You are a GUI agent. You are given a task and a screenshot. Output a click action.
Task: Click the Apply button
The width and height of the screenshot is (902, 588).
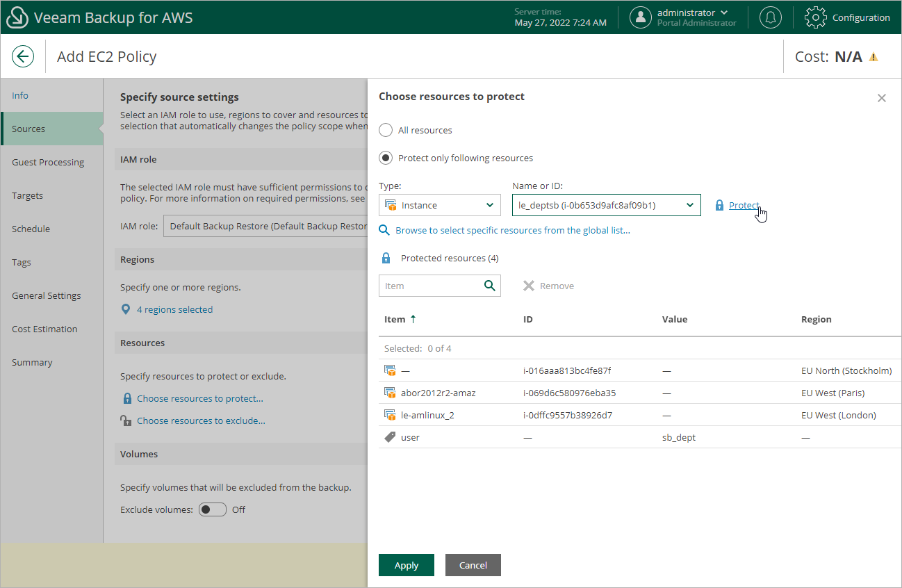point(406,565)
